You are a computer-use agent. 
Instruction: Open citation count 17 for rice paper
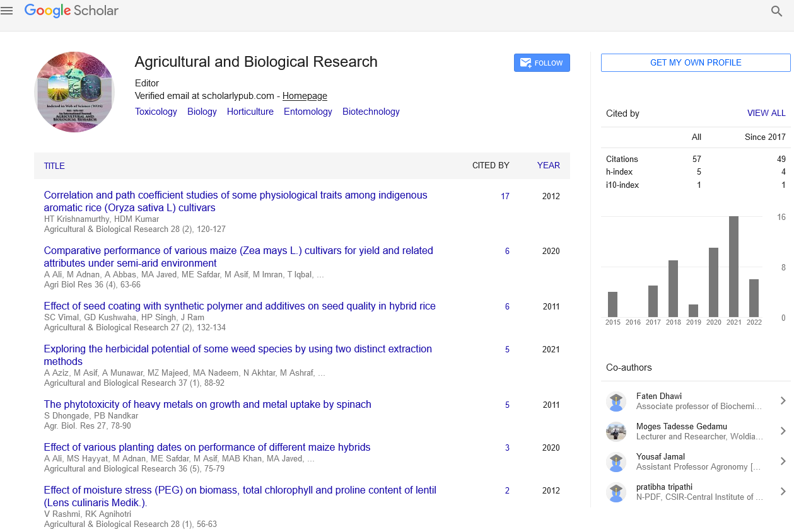click(505, 196)
